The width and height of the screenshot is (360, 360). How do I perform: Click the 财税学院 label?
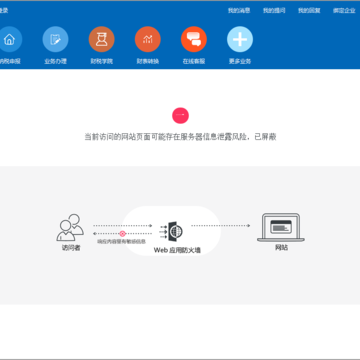click(102, 61)
